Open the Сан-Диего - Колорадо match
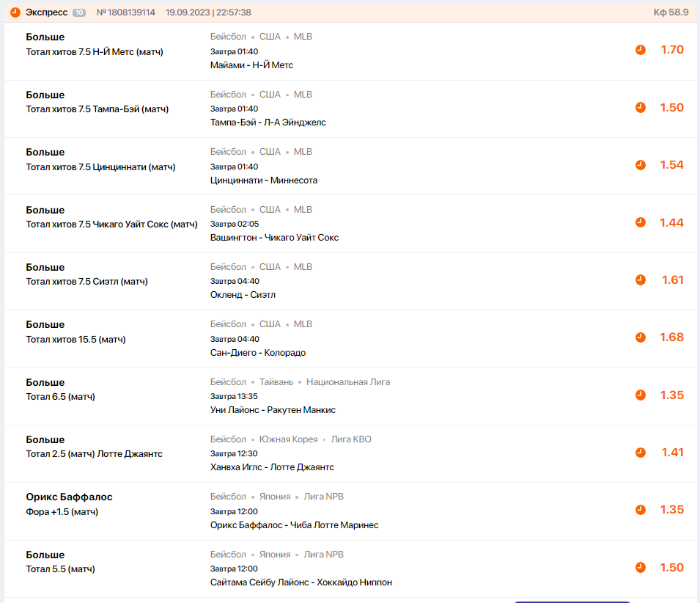This screenshot has height=603, width=700. point(258,353)
